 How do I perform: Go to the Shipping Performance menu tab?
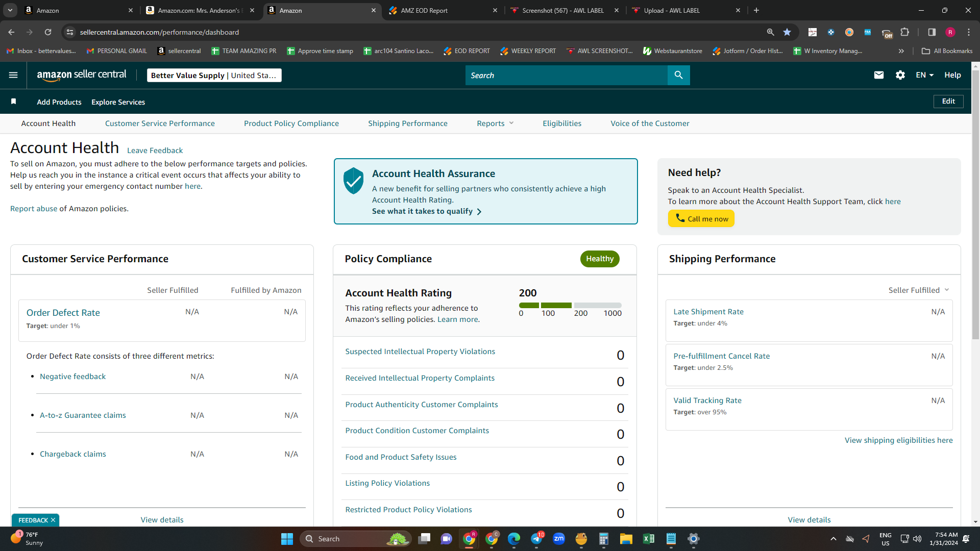coord(407,123)
